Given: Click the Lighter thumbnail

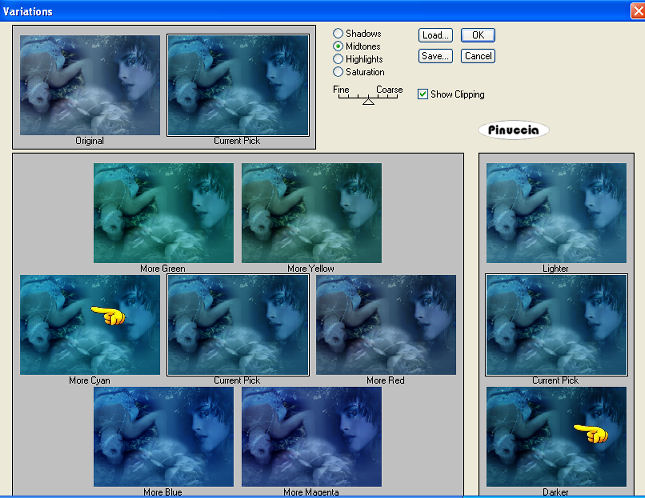Looking at the screenshot, I should pyautogui.click(x=557, y=213).
